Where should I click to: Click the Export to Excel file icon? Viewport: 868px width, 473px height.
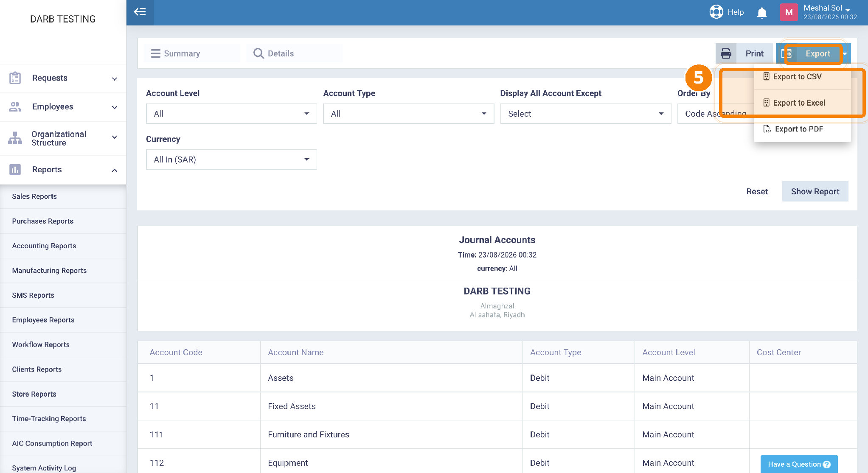tap(766, 103)
